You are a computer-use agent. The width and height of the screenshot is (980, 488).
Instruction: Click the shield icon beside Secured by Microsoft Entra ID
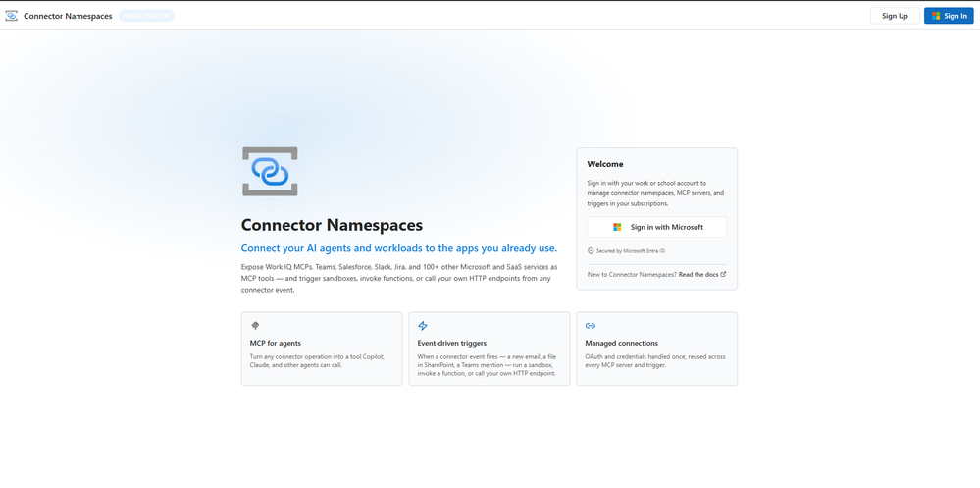[x=591, y=251]
